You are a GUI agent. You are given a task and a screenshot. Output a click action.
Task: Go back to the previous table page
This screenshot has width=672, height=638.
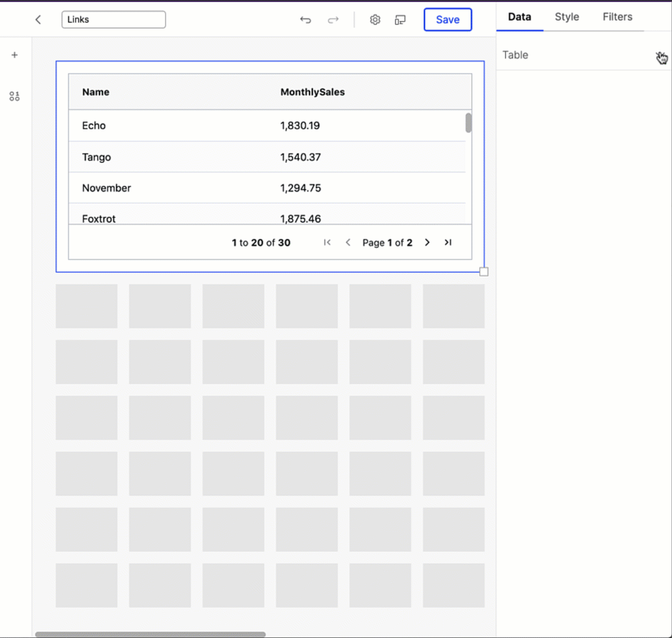348,242
